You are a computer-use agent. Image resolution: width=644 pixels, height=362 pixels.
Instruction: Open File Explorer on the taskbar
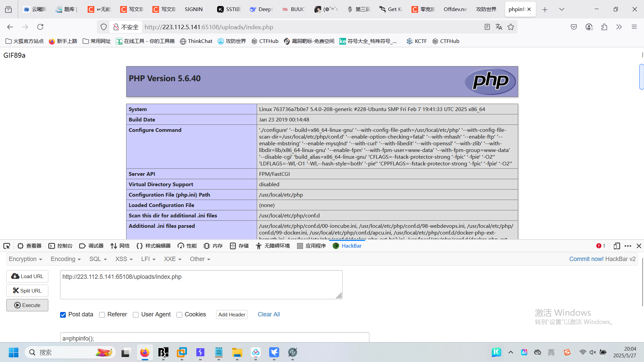click(x=237, y=352)
